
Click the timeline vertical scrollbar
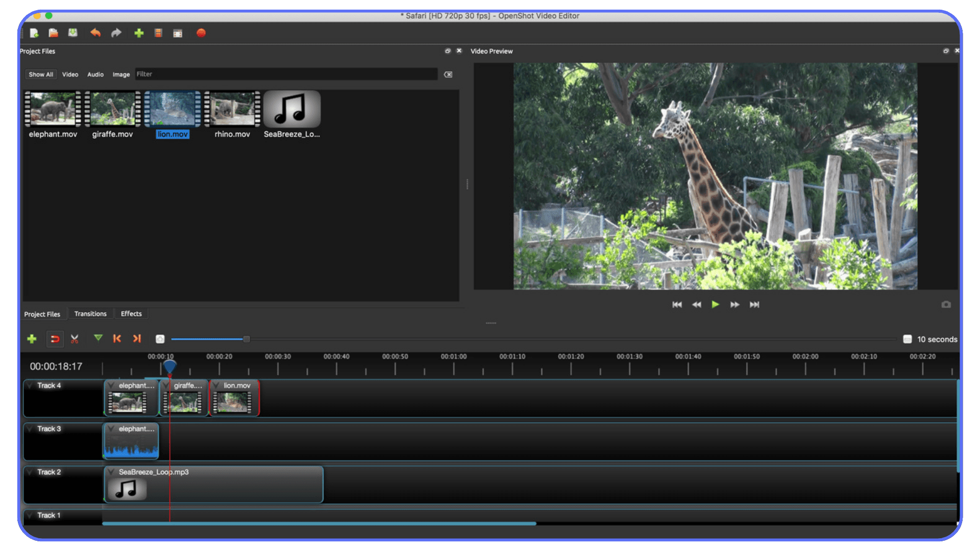tap(958, 426)
